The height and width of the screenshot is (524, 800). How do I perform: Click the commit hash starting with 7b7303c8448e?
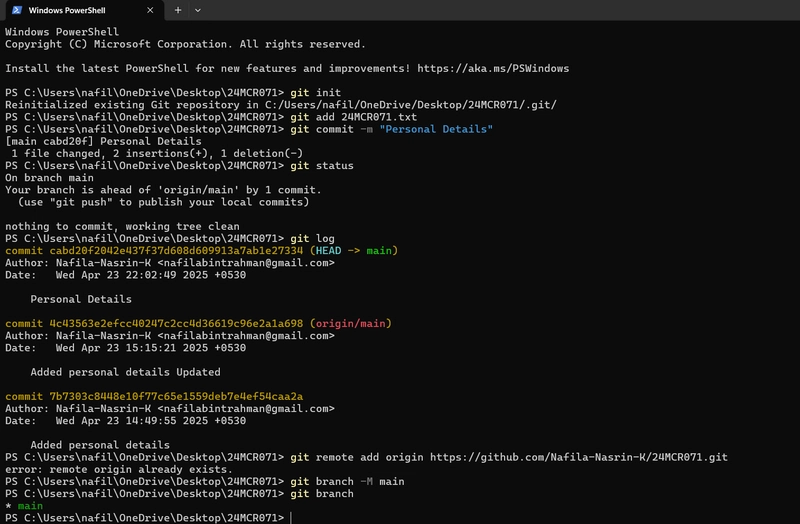[x=176, y=396]
